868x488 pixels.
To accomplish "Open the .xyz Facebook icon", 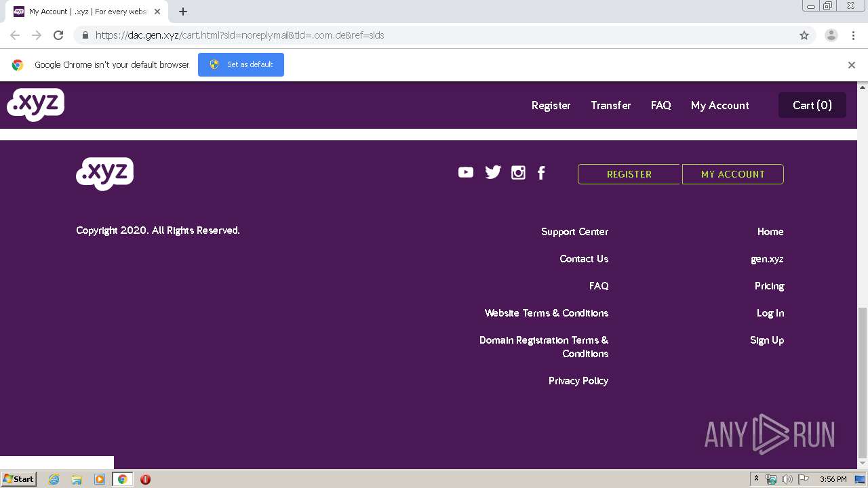I will [541, 173].
